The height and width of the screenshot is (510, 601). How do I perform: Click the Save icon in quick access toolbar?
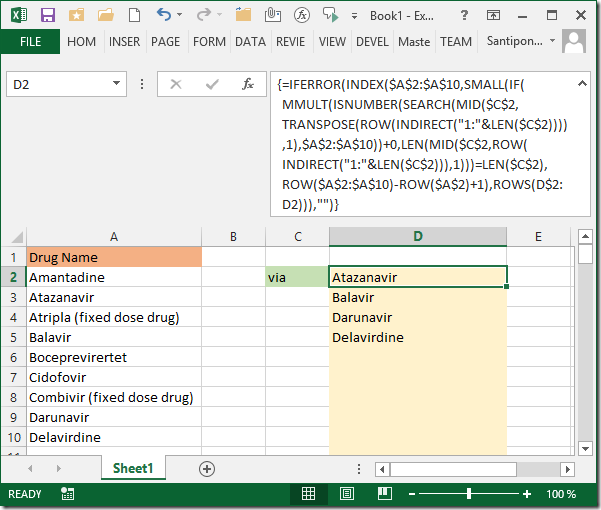48,15
